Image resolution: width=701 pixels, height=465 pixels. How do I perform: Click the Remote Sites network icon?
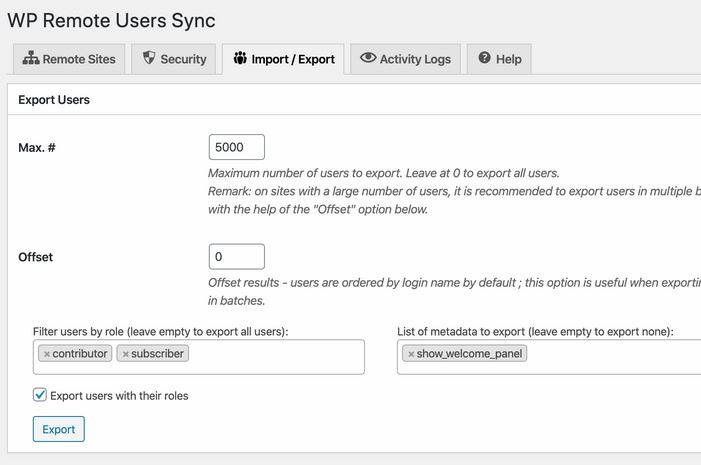pyautogui.click(x=31, y=58)
